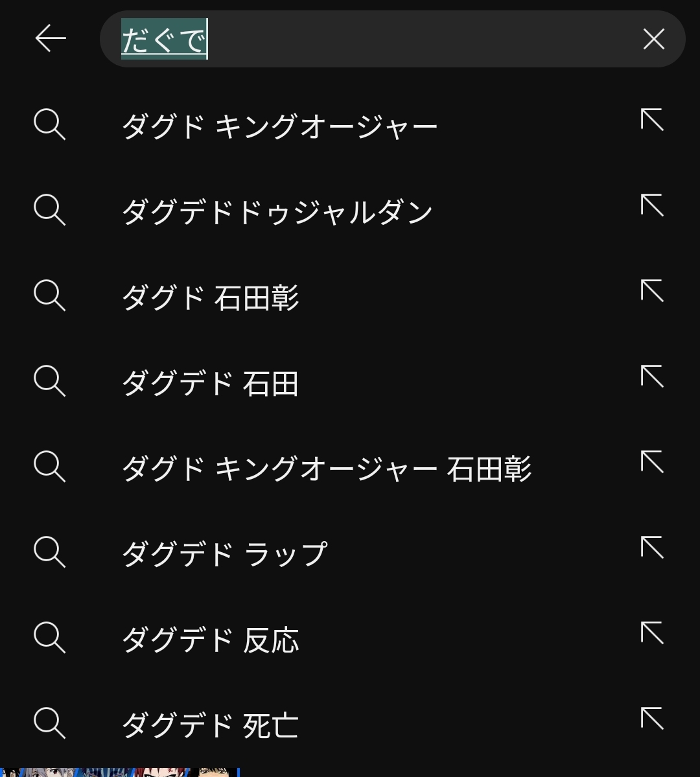Tap fill-in arrow for ダグデド ラップ
The image size is (700, 777).
(x=652, y=548)
